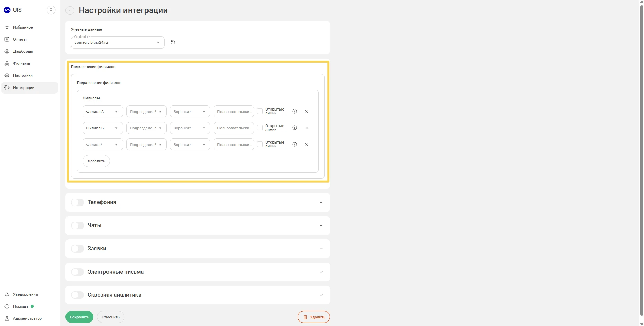Open Воронки dropdown in Филиал А row
Screen dimensions: 644x326
pos(190,112)
